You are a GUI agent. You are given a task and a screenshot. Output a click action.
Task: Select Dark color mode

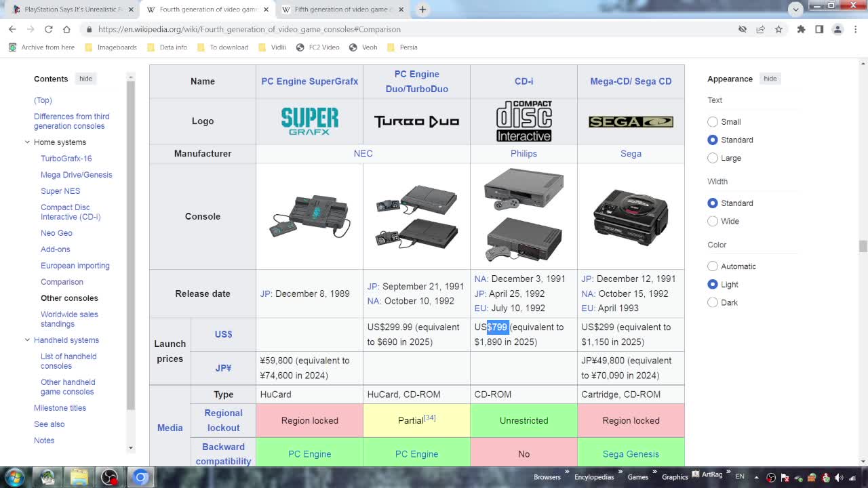[713, 302]
